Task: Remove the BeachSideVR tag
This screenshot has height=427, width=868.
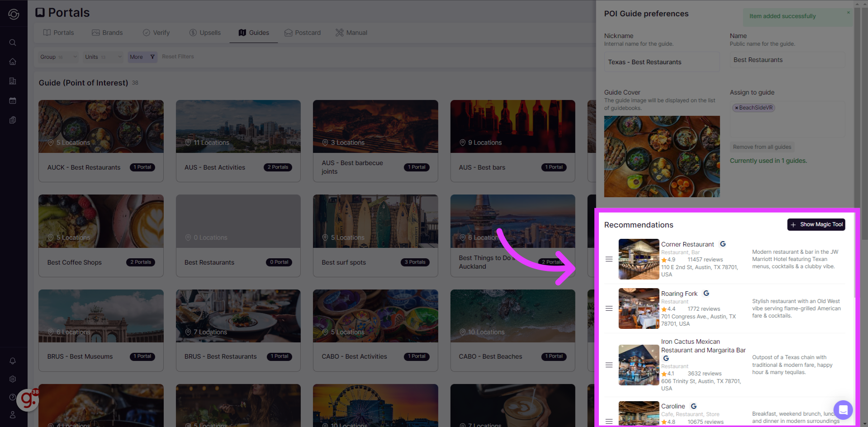Action: click(736, 108)
